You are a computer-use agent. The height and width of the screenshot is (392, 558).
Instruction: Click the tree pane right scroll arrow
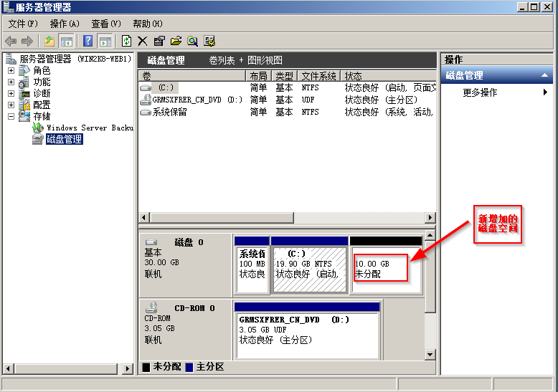127,369
